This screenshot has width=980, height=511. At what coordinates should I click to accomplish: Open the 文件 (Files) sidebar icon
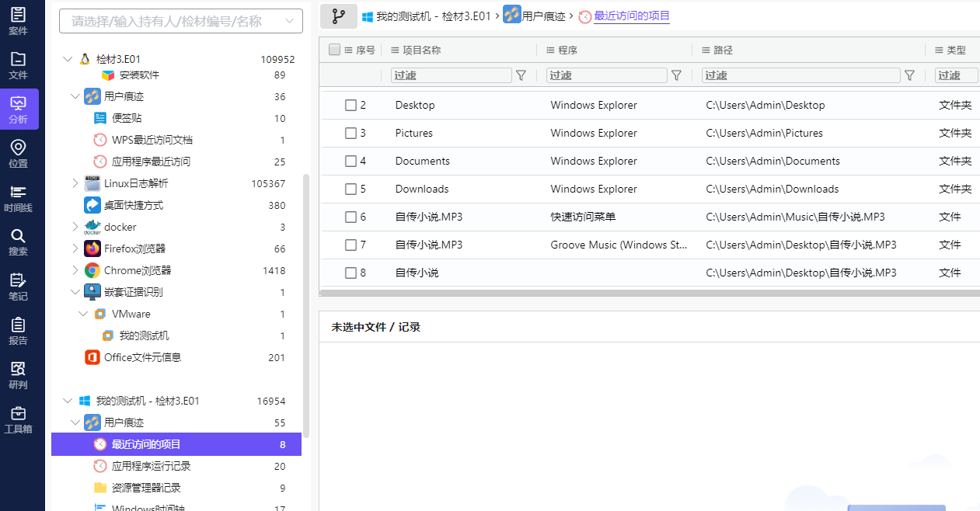pyautogui.click(x=18, y=65)
